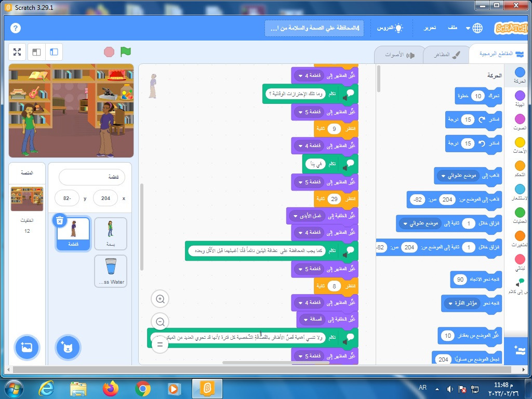This screenshot has height=399, width=532.
Task: Open Firefox from taskbar
Action: coord(111,389)
